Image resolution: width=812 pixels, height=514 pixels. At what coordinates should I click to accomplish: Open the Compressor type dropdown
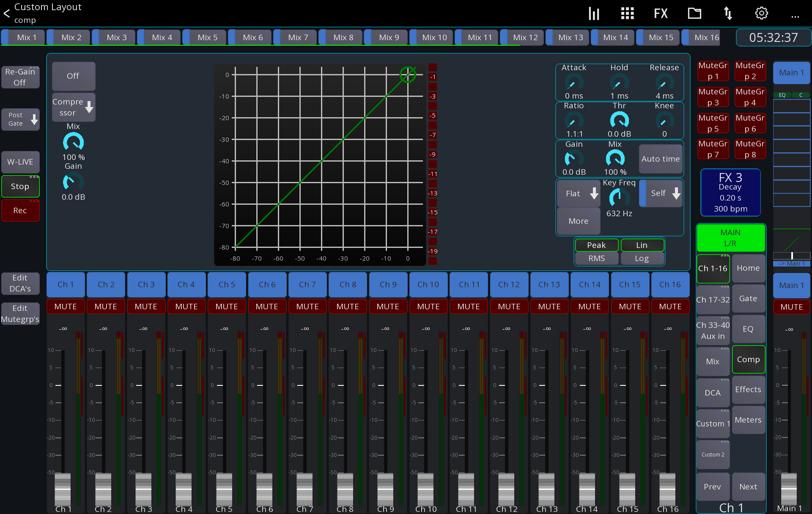74,107
